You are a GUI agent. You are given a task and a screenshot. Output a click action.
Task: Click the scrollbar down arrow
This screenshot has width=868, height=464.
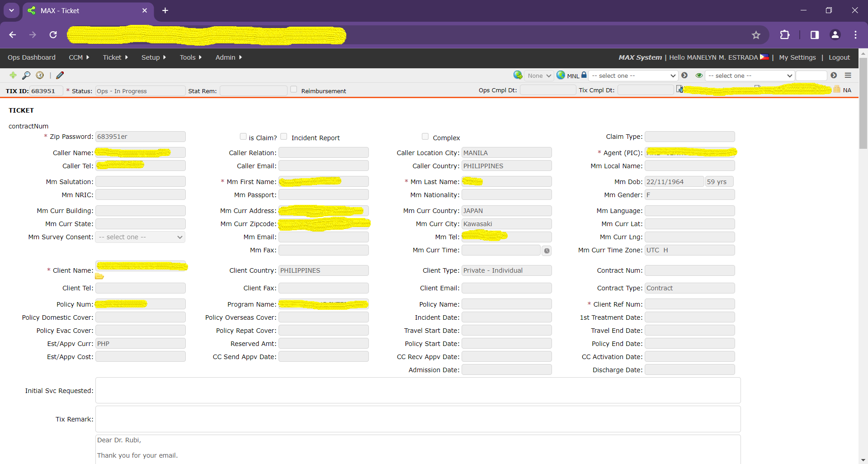click(x=863, y=460)
